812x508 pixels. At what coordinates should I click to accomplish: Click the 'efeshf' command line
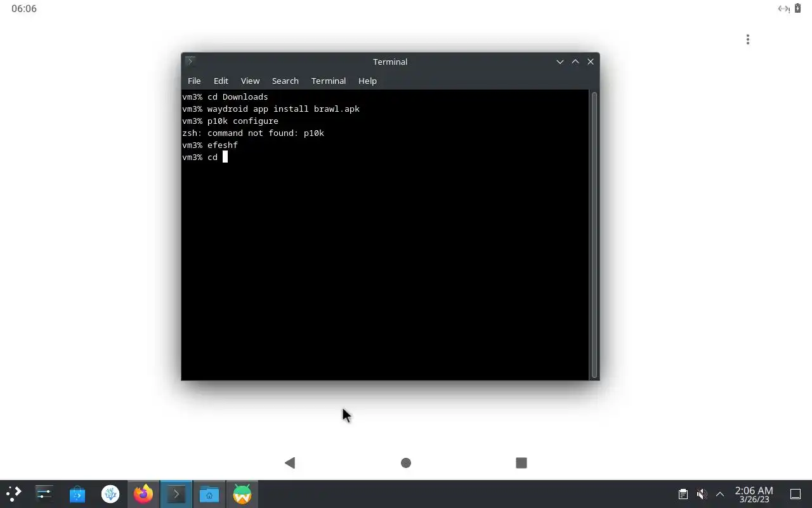210,145
